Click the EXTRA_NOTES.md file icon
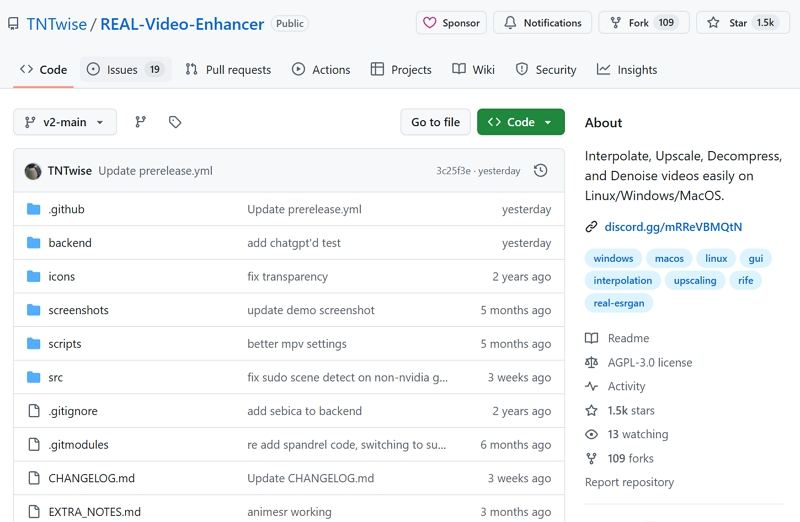800x522 pixels. [34, 512]
